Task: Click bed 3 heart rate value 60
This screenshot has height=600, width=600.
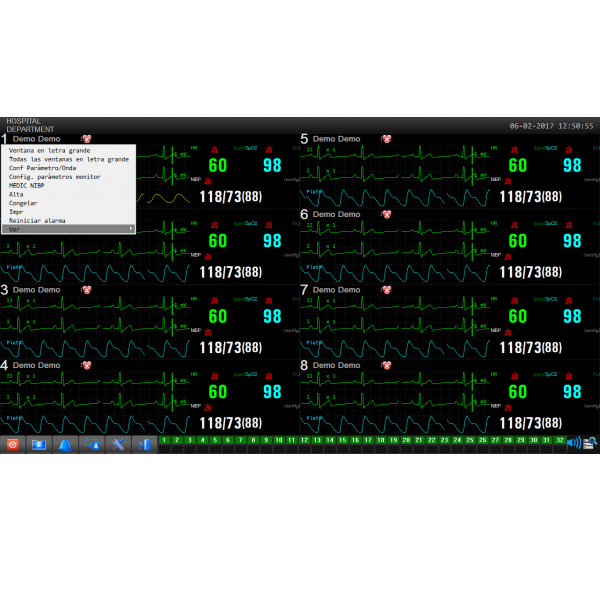Action: [218, 316]
